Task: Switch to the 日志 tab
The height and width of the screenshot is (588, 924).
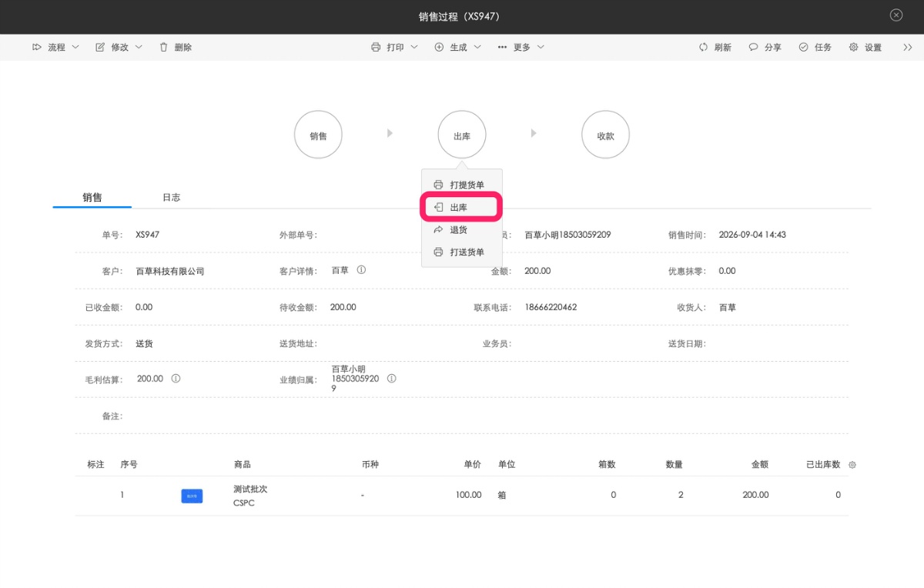Action: click(171, 197)
